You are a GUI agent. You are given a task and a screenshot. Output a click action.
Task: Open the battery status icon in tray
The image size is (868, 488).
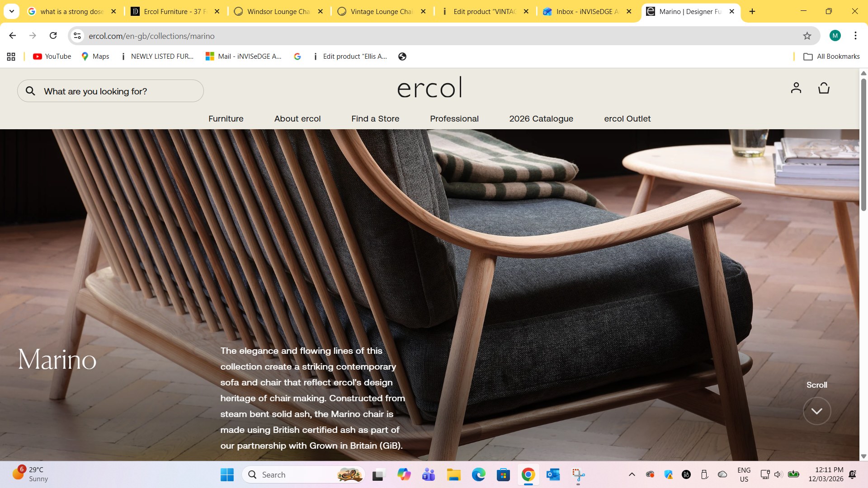[x=793, y=474]
